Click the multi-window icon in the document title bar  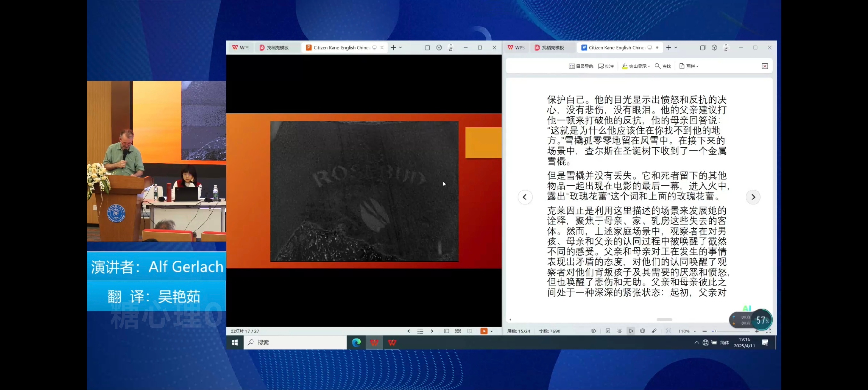click(x=703, y=47)
